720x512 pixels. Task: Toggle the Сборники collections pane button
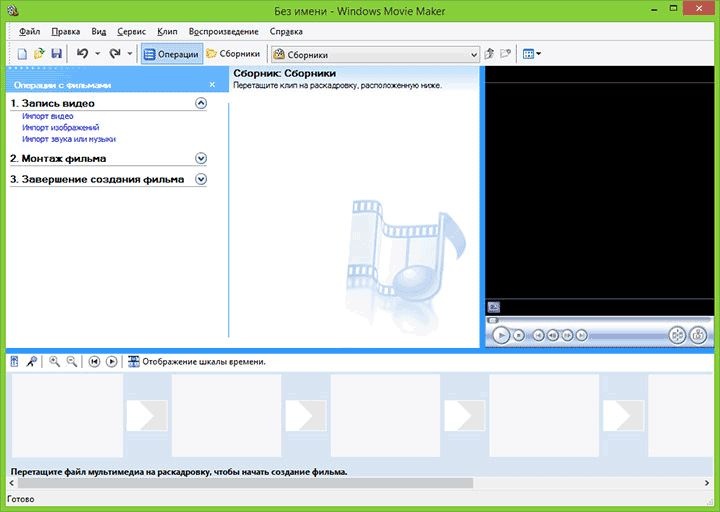(233, 54)
